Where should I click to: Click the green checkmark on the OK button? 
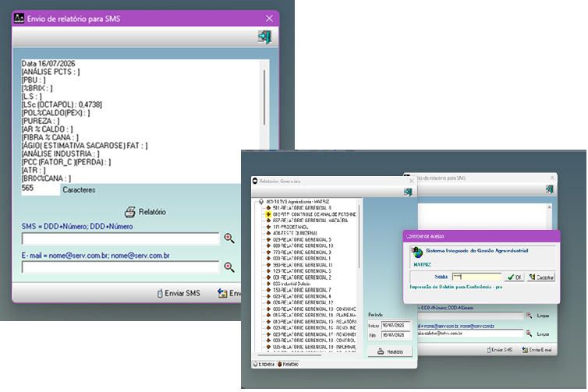[511, 277]
